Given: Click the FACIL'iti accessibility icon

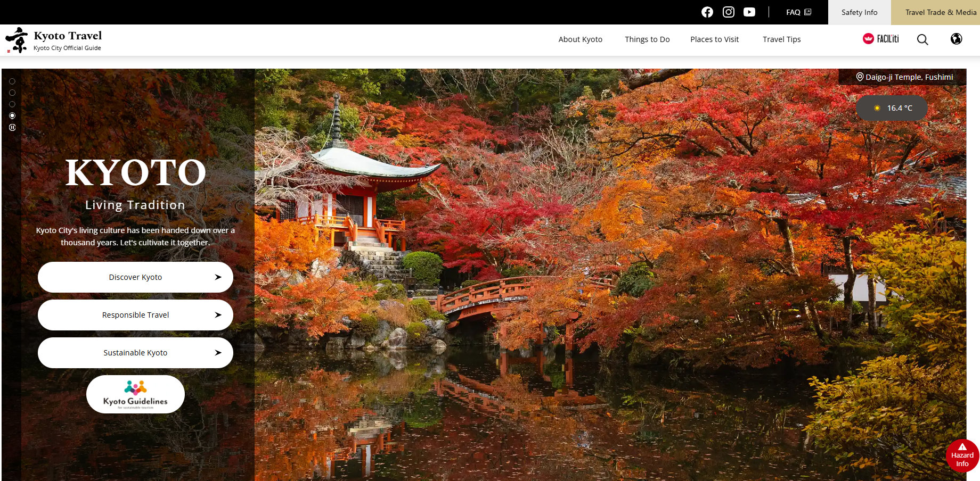Looking at the screenshot, I should [x=880, y=39].
